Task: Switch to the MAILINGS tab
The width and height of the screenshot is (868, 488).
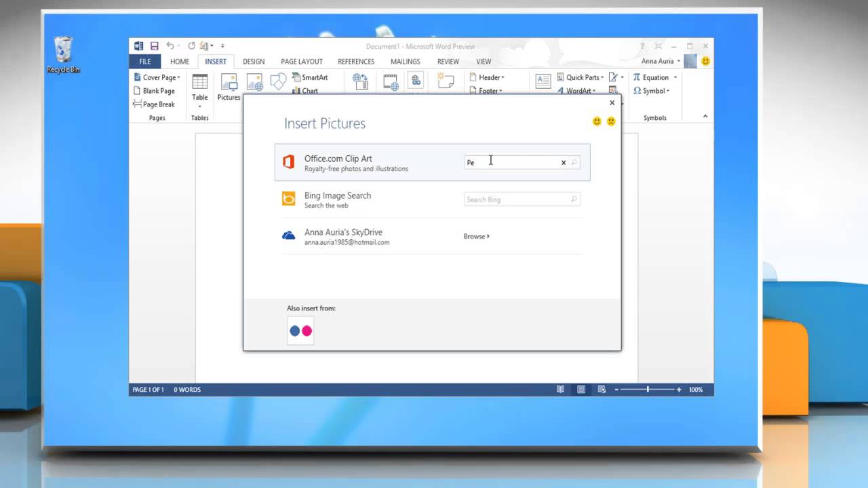Action: [406, 61]
